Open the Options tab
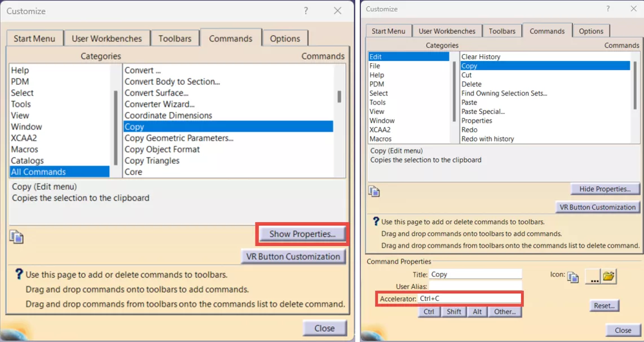644x342 pixels. [x=285, y=38]
